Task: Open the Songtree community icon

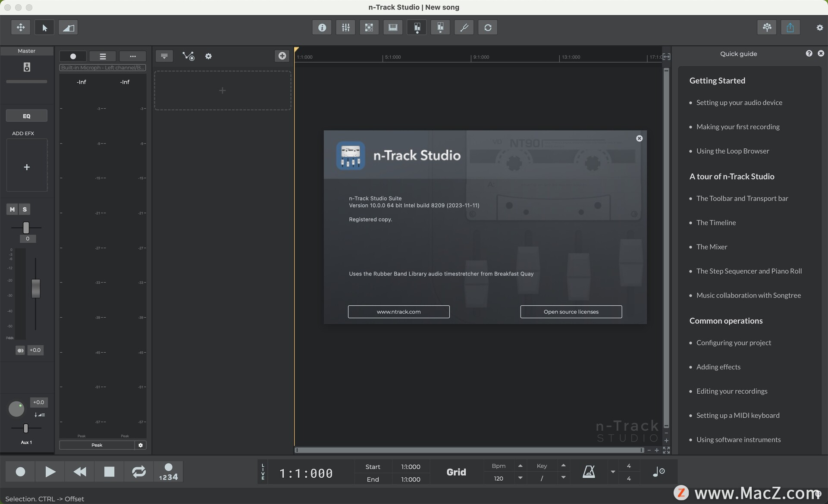Action: click(x=767, y=27)
